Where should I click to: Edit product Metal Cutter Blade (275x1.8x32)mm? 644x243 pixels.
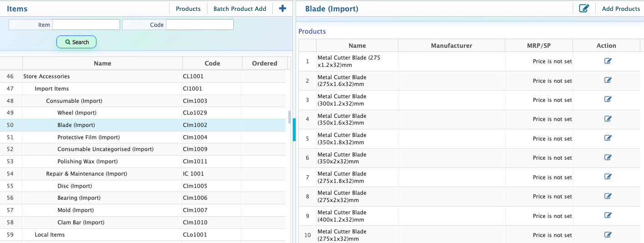pos(608,177)
